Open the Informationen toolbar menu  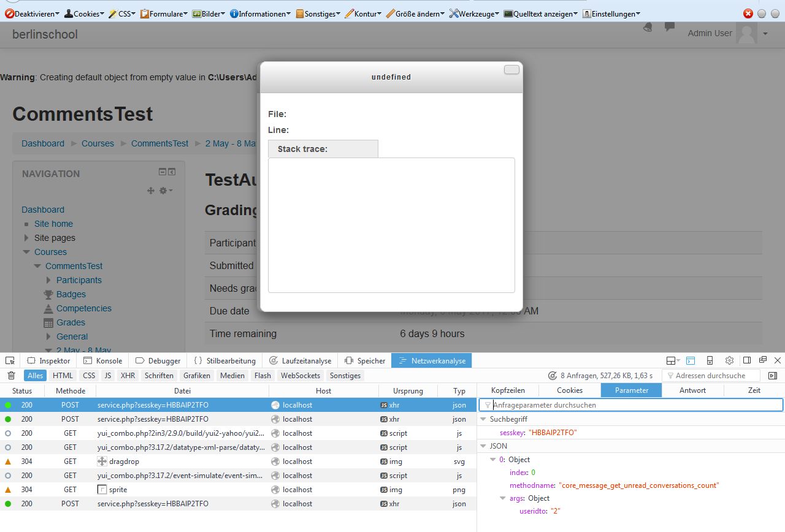tap(261, 13)
